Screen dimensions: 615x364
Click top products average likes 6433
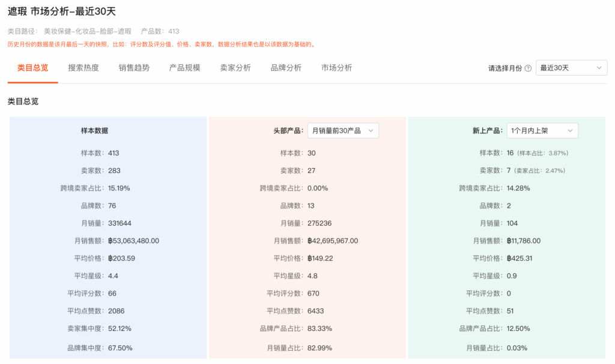click(x=316, y=311)
